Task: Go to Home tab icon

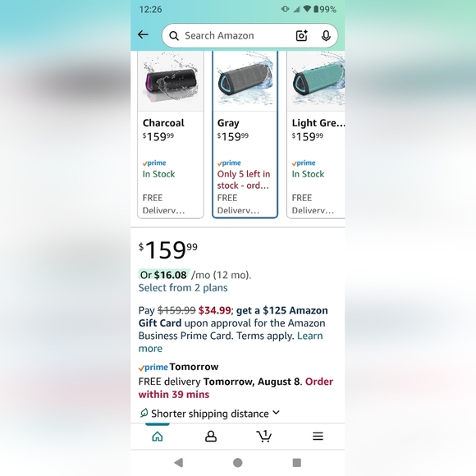Action: click(x=158, y=437)
